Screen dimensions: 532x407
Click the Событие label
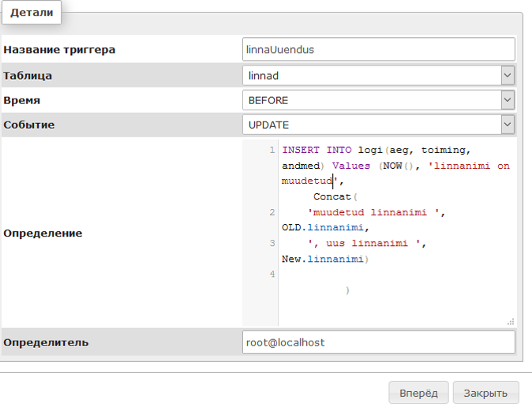pos(29,125)
